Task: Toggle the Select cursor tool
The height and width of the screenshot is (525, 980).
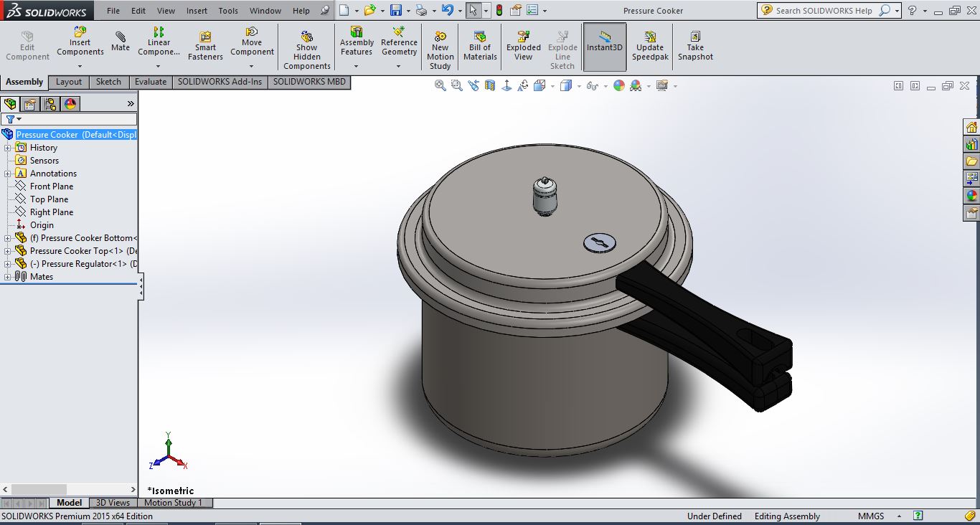Action: tap(472, 11)
